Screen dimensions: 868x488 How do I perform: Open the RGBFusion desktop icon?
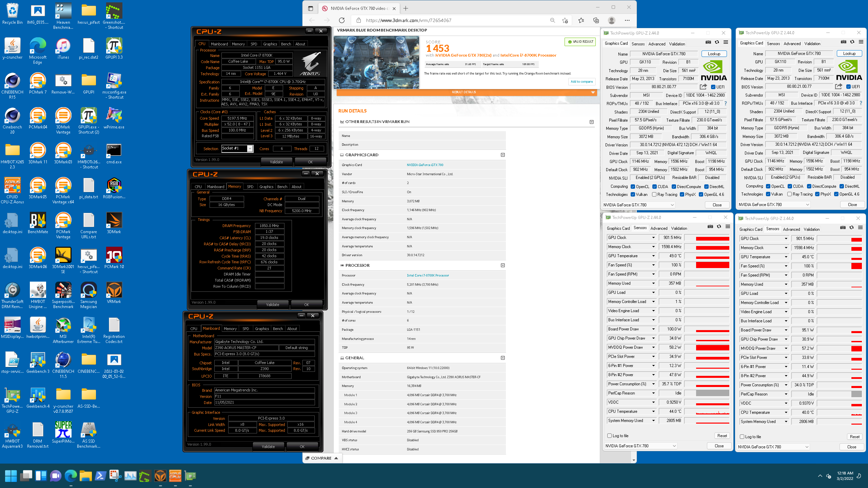click(x=114, y=188)
